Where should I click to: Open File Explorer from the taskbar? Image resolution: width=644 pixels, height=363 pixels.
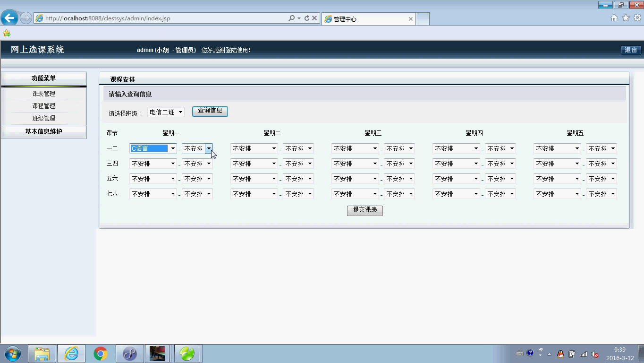click(x=42, y=354)
